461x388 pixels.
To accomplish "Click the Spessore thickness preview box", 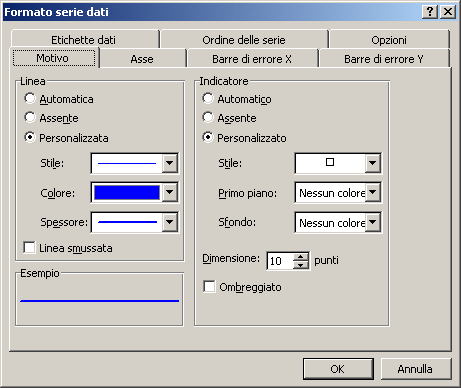I will pyautogui.click(x=127, y=222).
